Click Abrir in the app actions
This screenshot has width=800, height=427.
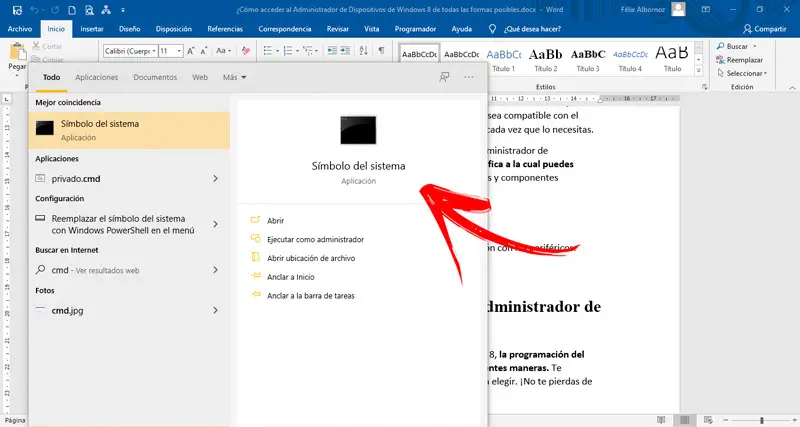click(267, 220)
